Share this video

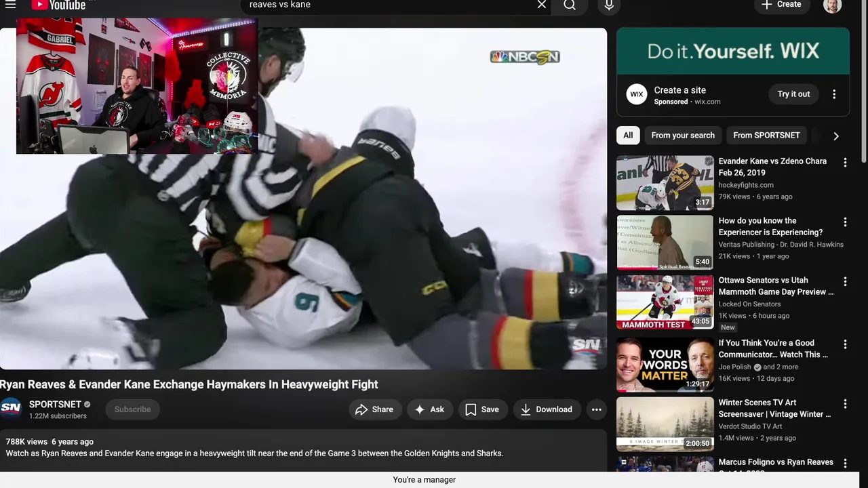coord(374,409)
